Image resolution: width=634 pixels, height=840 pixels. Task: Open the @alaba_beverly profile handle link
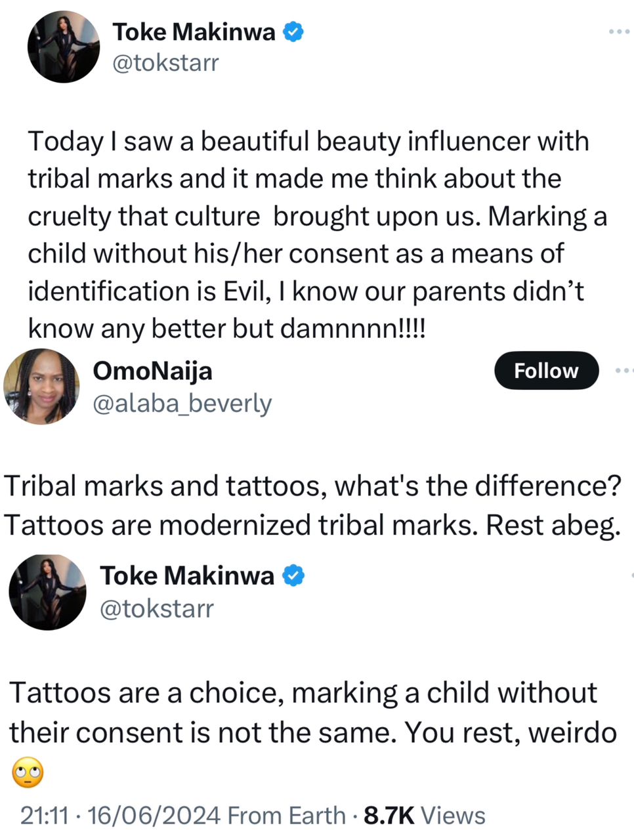pos(182,404)
